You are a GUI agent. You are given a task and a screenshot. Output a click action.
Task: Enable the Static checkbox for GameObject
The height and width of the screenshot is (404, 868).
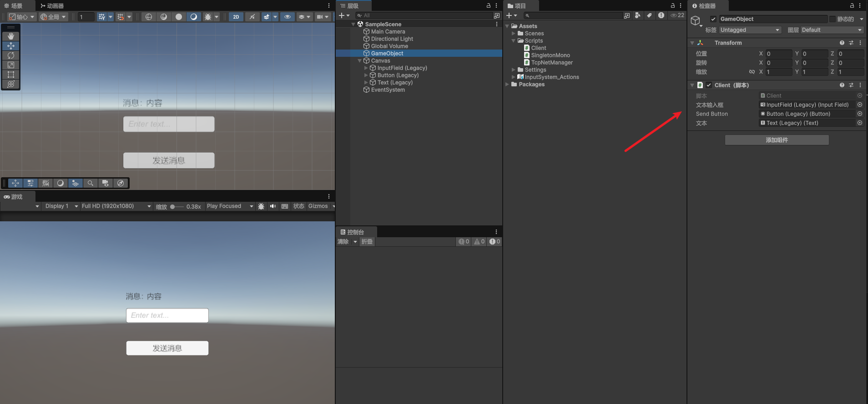point(832,19)
